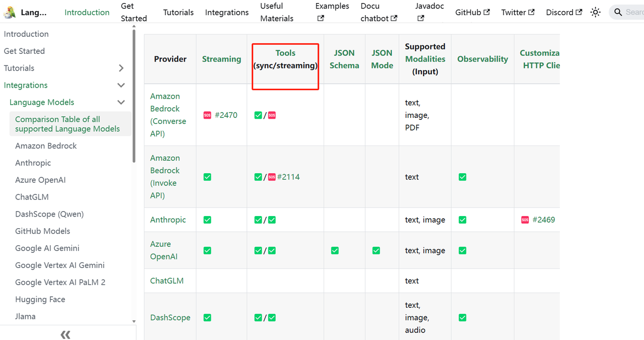
Task: Click the Observability column header
Action: click(482, 59)
